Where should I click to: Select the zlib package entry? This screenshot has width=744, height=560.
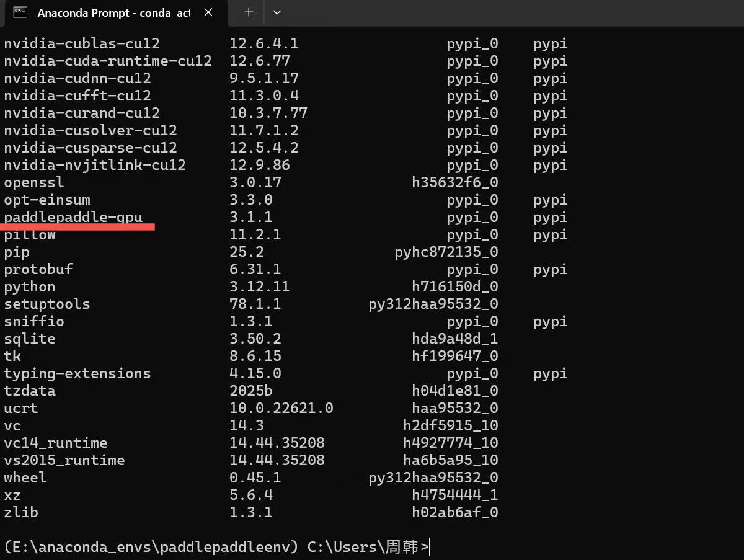pos(20,512)
